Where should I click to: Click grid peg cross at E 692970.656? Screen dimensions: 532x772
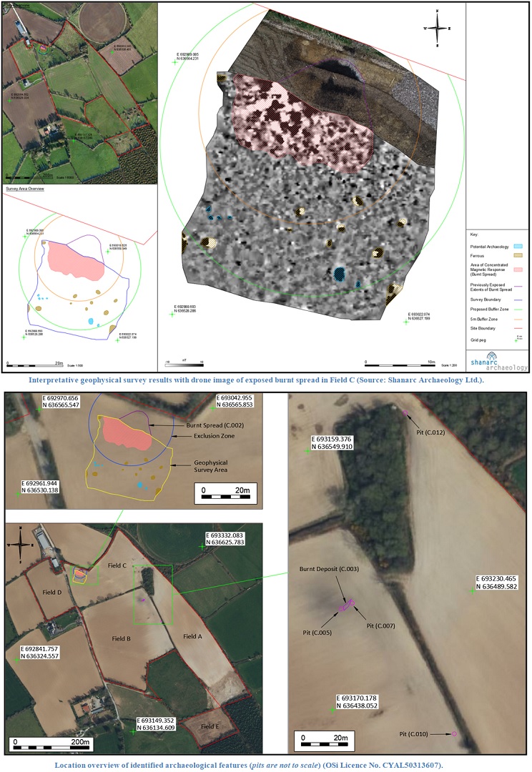[x=39, y=410]
